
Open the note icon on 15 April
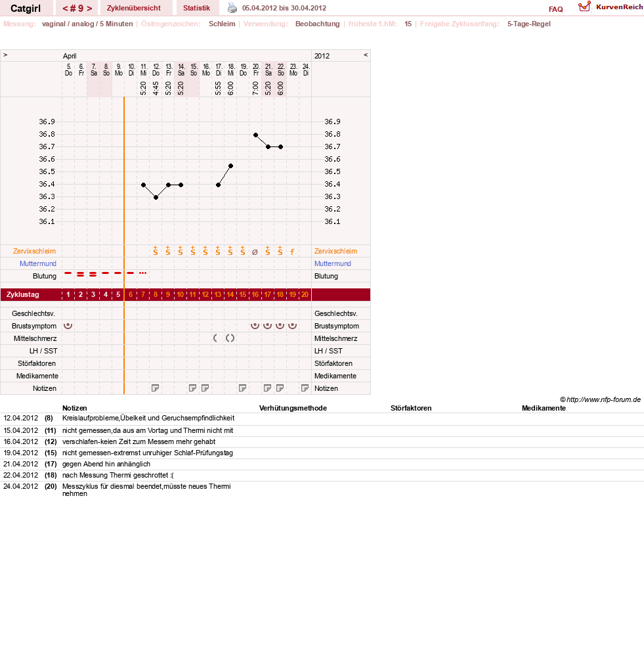coord(193,388)
